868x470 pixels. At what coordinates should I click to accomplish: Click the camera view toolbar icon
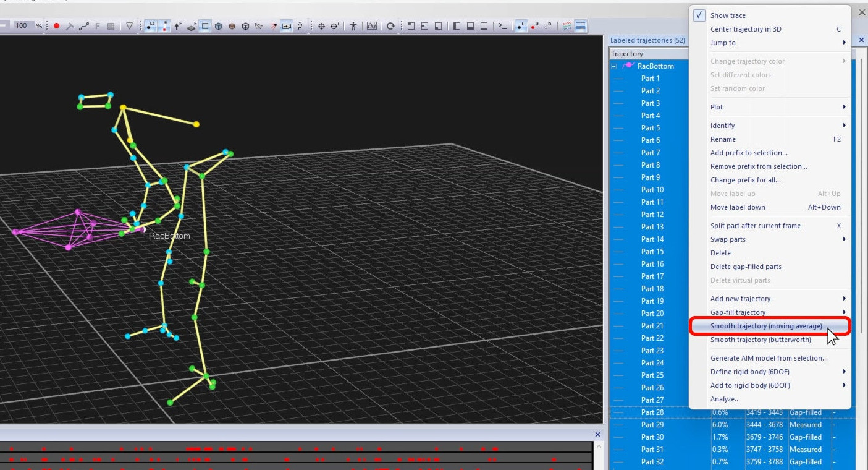pyautogui.click(x=286, y=26)
